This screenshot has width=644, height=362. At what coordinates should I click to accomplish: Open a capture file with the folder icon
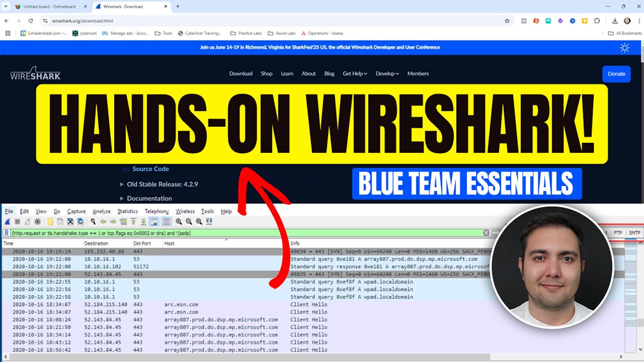click(x=50, y=222)
